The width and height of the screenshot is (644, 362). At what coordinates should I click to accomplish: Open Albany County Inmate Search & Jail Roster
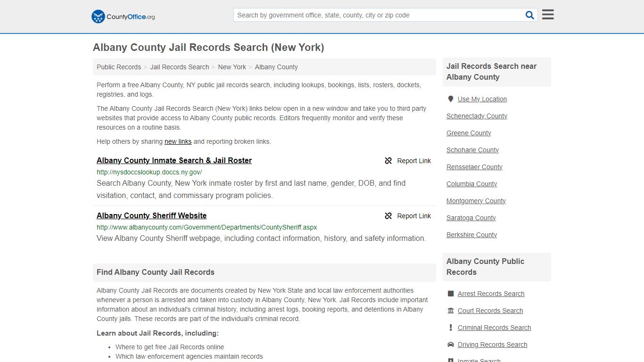[x=174, y=160]
